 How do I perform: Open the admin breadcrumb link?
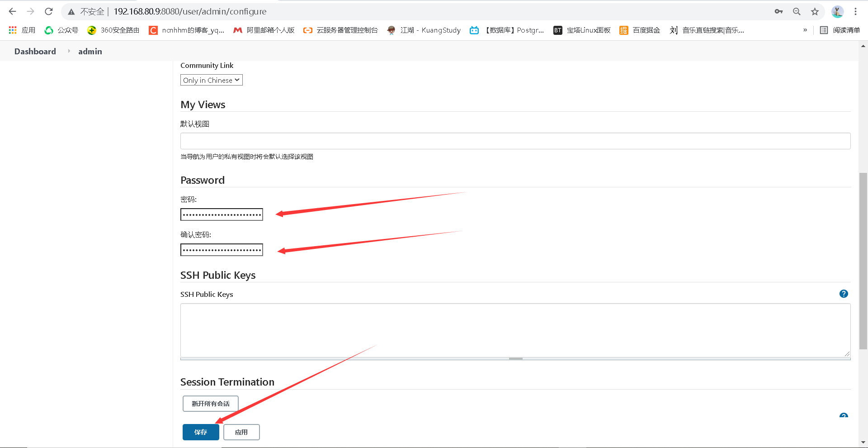point(90,52)
